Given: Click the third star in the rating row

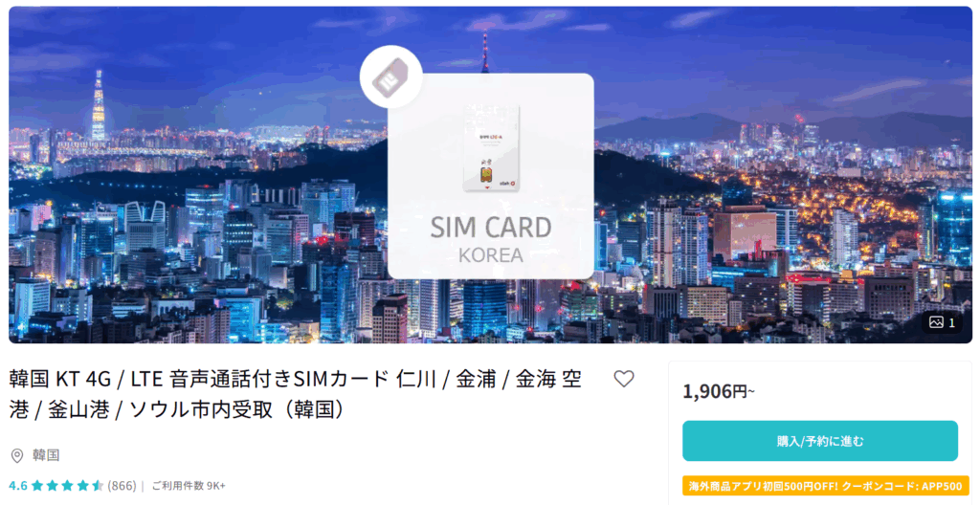Looking at the screenshot, I should coord(68,486).
